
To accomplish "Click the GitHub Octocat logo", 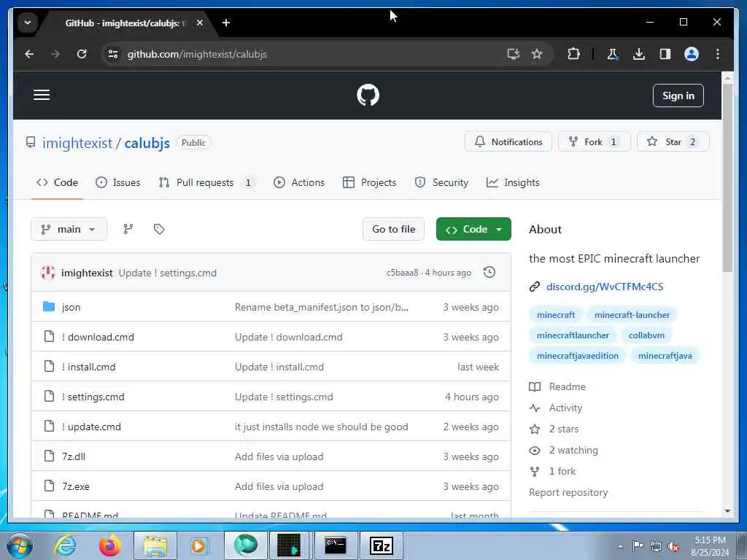I will tap(368, 95).
